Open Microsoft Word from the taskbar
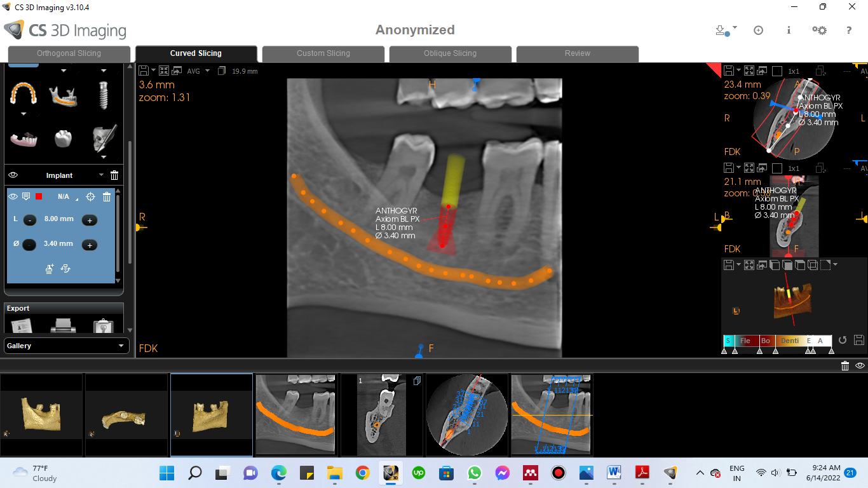 click(614, 473)
